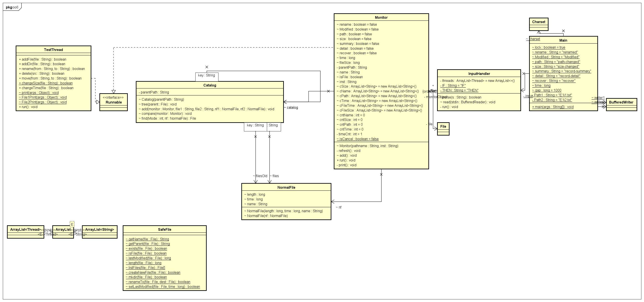Select NormalFile constructor NormalFile(nf : NormalFile)
Viewport: 644px width, 302px height.
266,216
